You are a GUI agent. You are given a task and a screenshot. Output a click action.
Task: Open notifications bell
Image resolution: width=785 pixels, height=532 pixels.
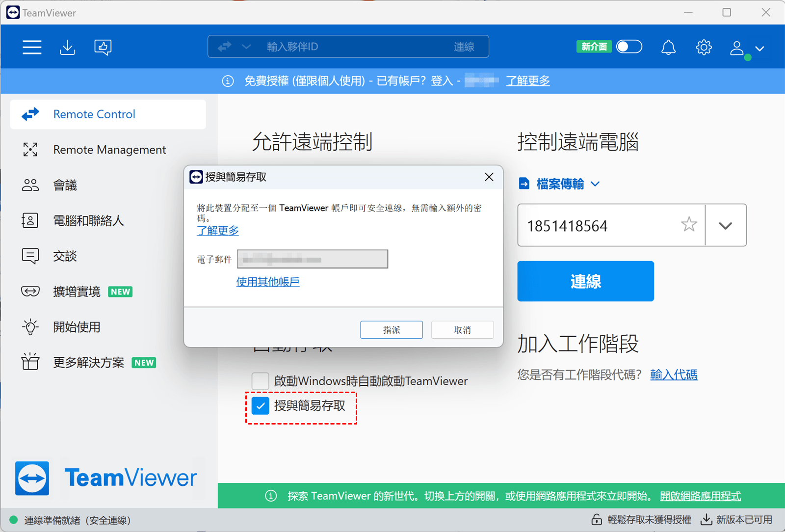click(668, 48)
